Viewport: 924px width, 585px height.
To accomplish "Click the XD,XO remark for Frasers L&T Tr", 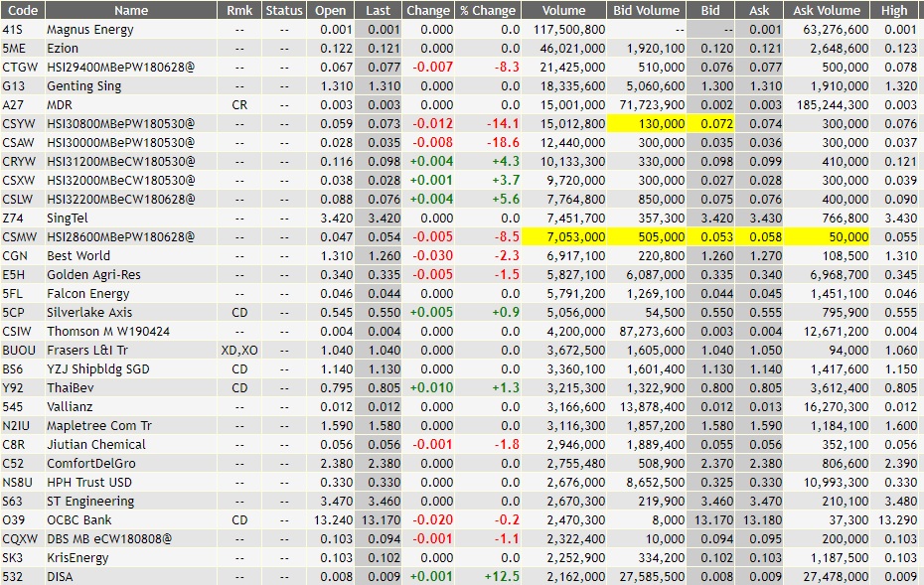I will click(237, 348).
